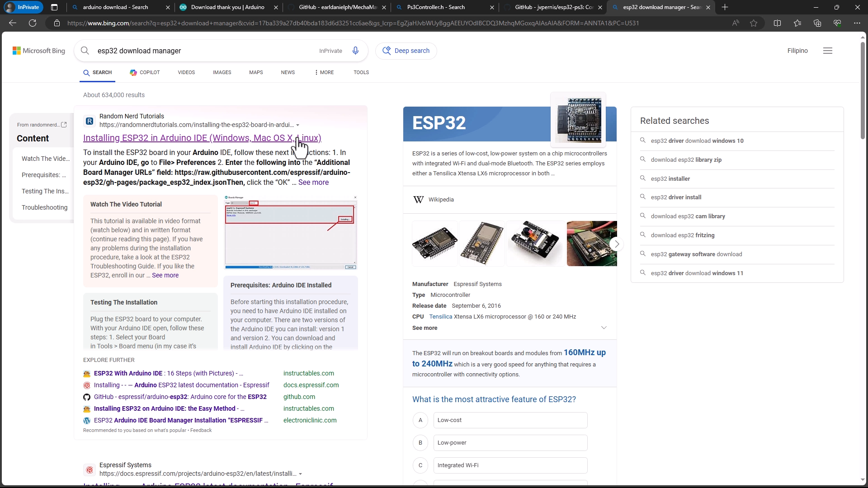This screenshot has height=488, width=868.
Task: Click the InPrivate profile badge
Action: click(x=23, y=7)
